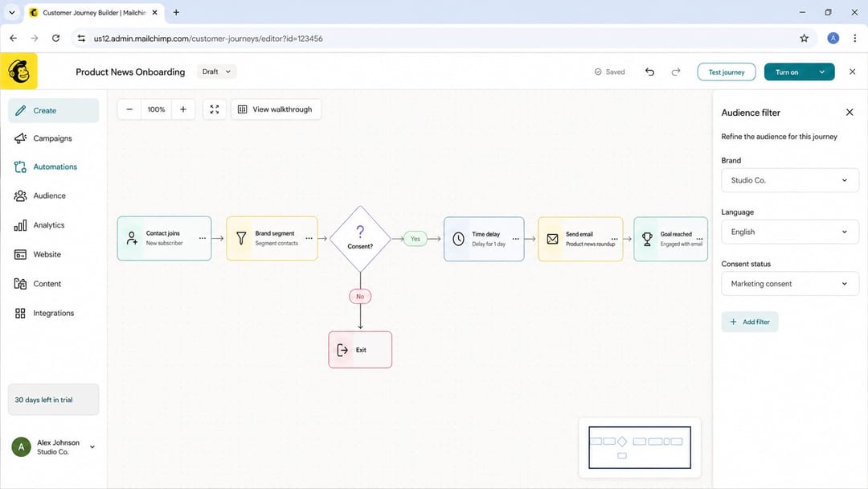Click the Yes branch label

coord(416,239)
